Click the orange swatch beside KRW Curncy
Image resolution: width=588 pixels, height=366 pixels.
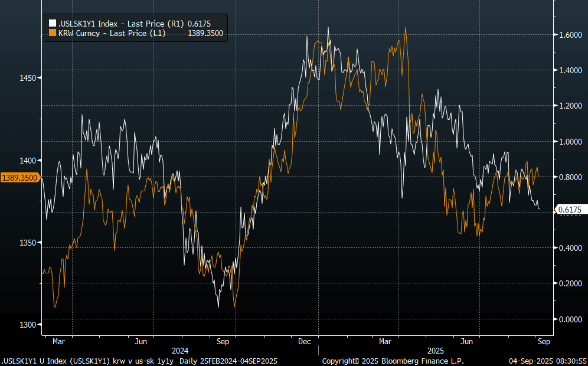[x=52, y=34]
